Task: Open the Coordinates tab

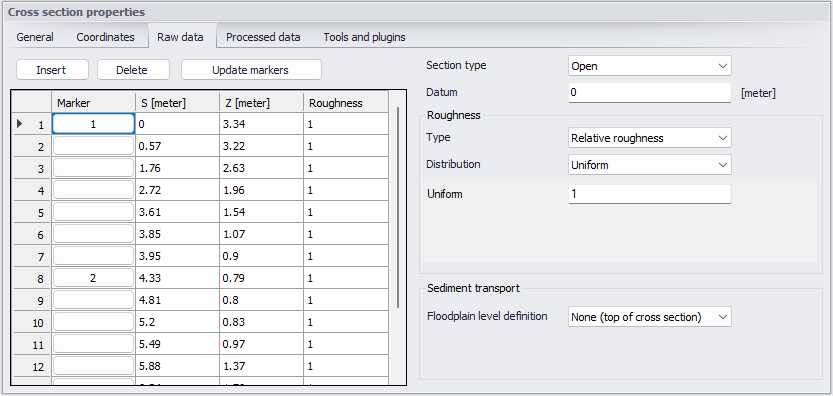Action: (x=105, y=37)
